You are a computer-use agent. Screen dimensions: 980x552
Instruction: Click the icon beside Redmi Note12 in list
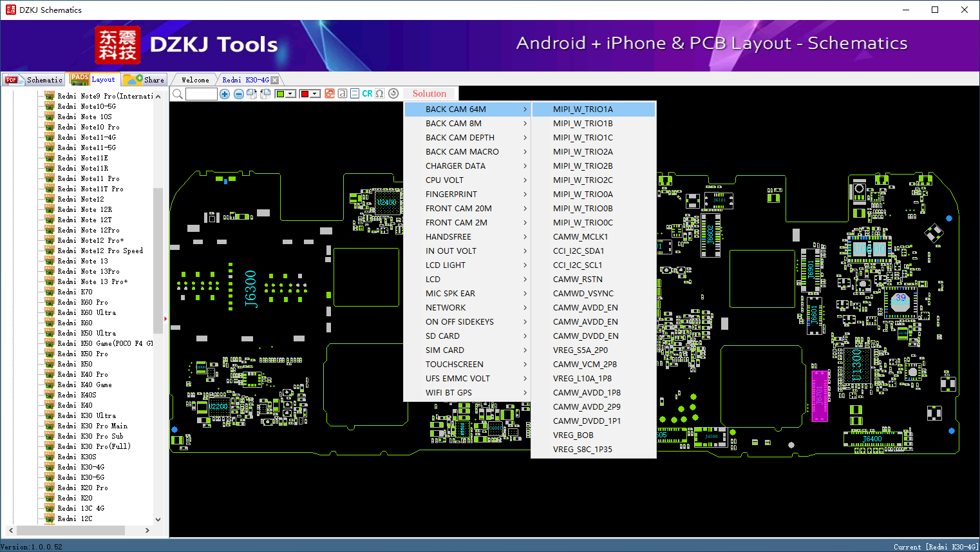pyautogui.click(x=50, y=199)
